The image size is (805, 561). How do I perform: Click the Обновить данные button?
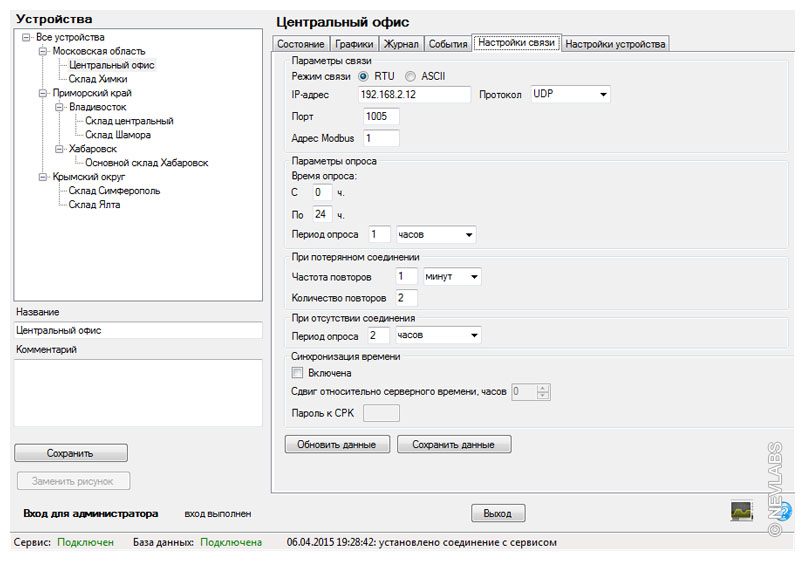[337, 444]
